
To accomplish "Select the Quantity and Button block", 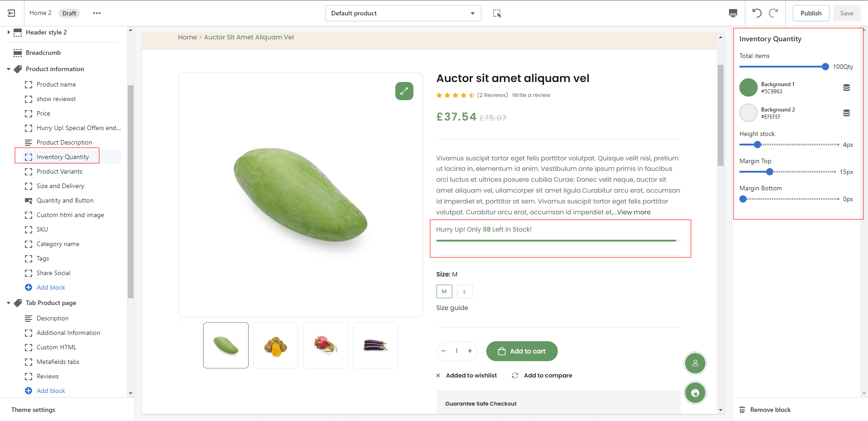I will point(65,200).
